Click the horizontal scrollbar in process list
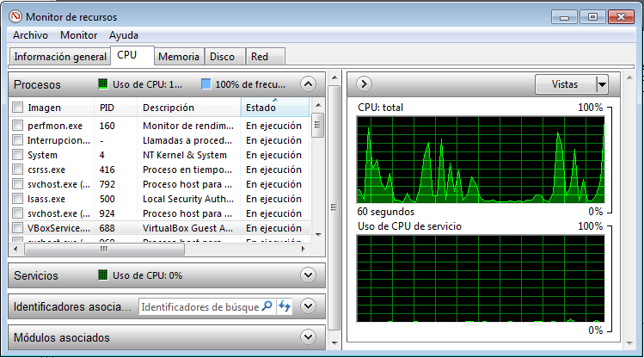Viewport: 644px width, 358px height. 159,249
